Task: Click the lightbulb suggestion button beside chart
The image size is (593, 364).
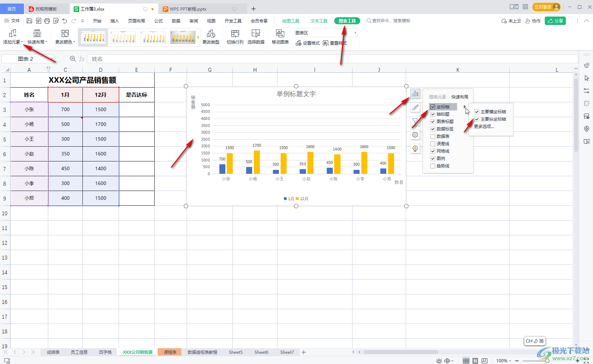Action: 415,148
